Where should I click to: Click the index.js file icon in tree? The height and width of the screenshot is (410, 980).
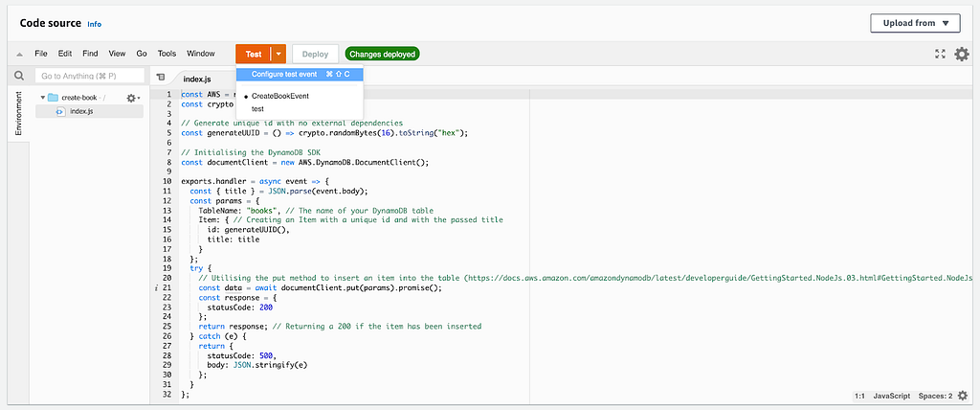60,111
